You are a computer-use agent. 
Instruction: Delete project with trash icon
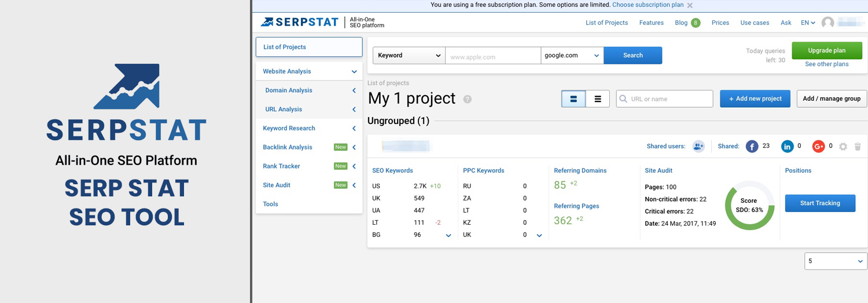(858, 147)
